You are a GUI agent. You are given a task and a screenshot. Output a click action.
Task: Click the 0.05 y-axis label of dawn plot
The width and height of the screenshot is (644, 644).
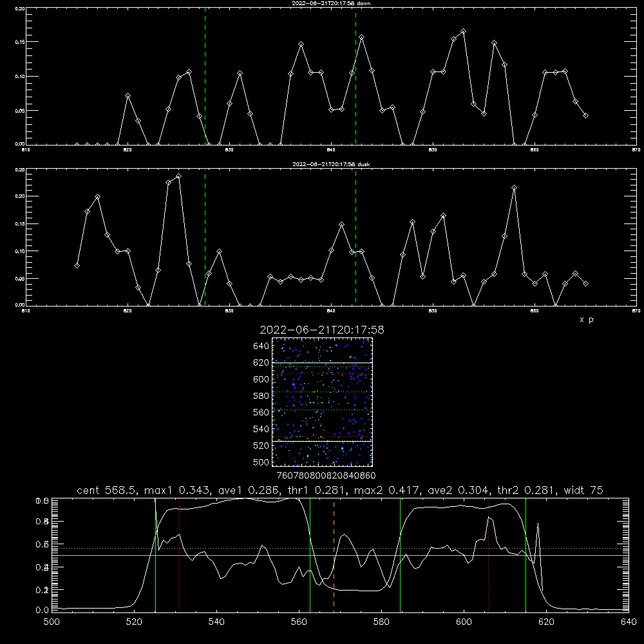(x=20, y=111)
